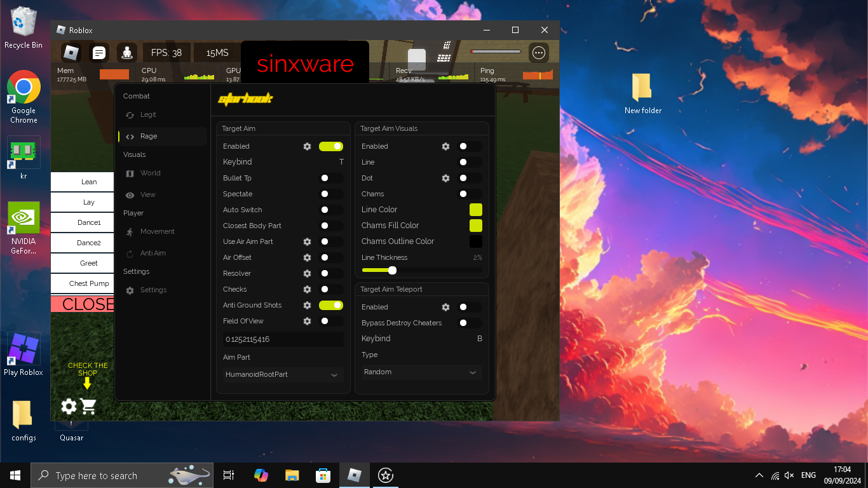The height and width of the screenshot is (488, 868).
Task: Open gear for Target Aim Teleport Enabled
Action: coord(445,307)
